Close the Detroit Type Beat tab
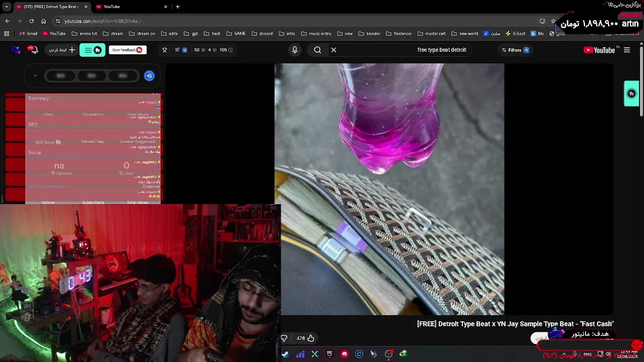644x362 pixels. (x=86, y=7)
